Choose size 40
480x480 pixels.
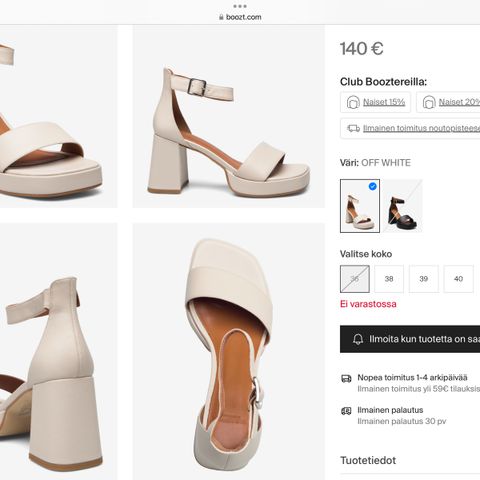[x=458, y=279]
